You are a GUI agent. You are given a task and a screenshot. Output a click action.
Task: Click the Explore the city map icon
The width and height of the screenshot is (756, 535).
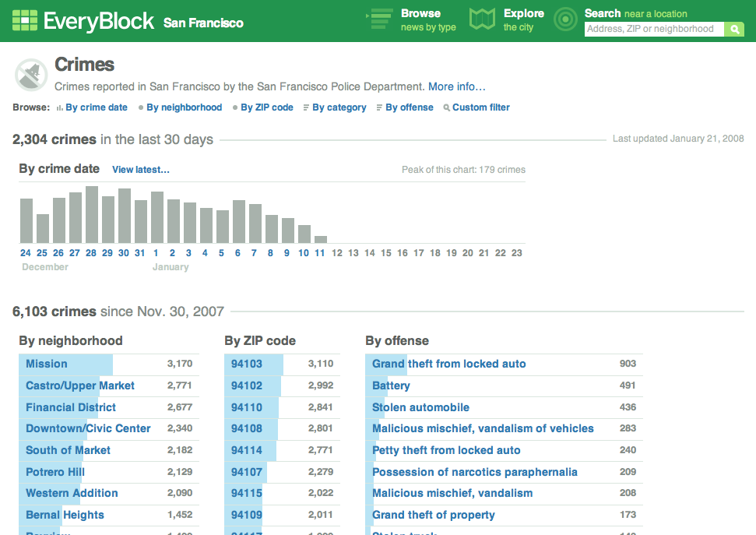click(x=482, y=20)
